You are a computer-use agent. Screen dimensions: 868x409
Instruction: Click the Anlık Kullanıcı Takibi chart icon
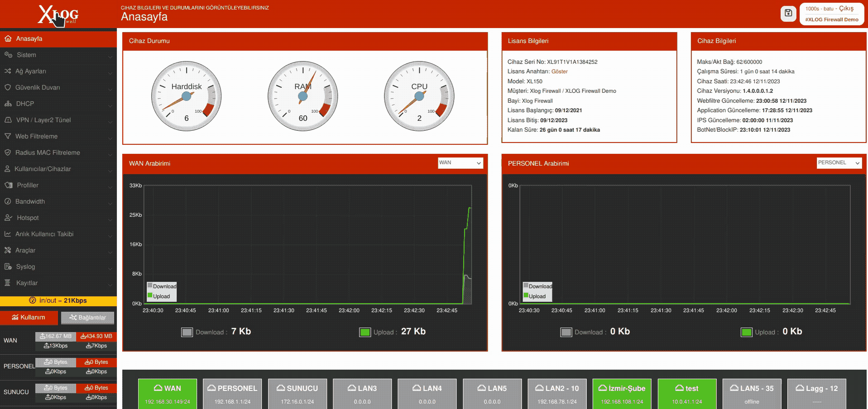[x=8, y=234]
